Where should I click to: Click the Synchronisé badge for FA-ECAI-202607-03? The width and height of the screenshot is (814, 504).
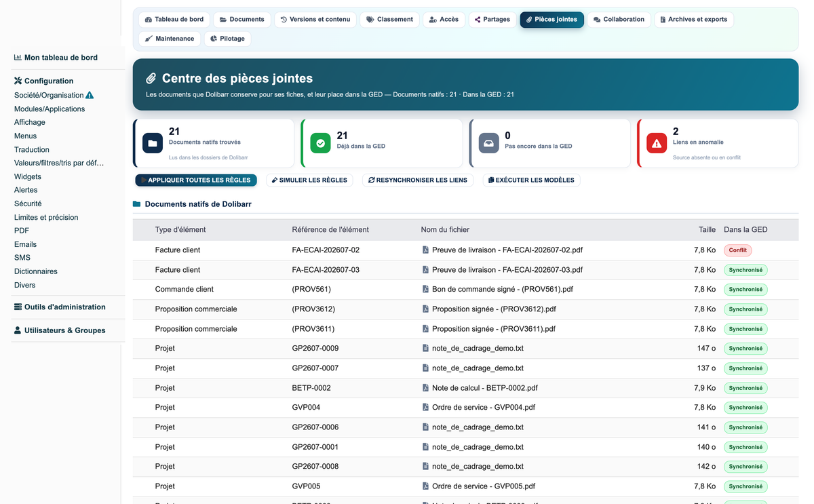click(745, 270)
